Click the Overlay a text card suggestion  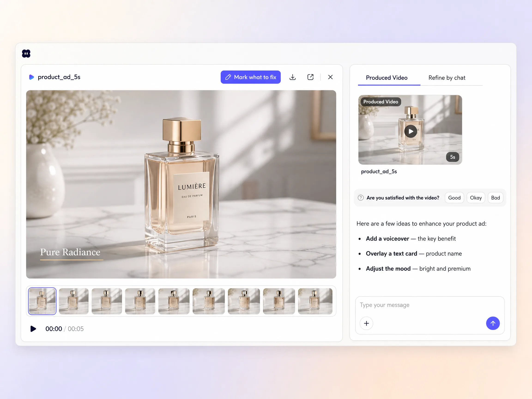coord(414,254)
